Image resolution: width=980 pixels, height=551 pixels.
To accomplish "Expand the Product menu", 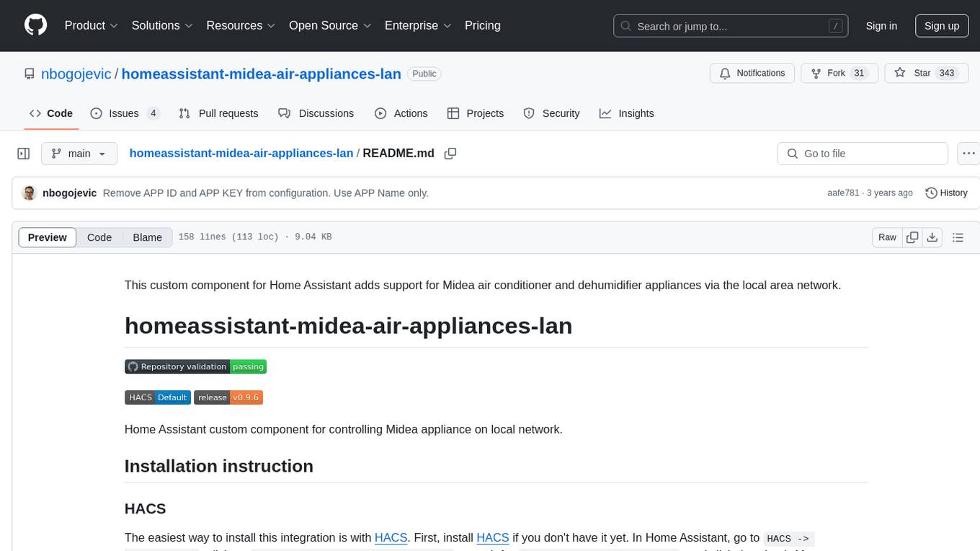I will pos(92,25).
